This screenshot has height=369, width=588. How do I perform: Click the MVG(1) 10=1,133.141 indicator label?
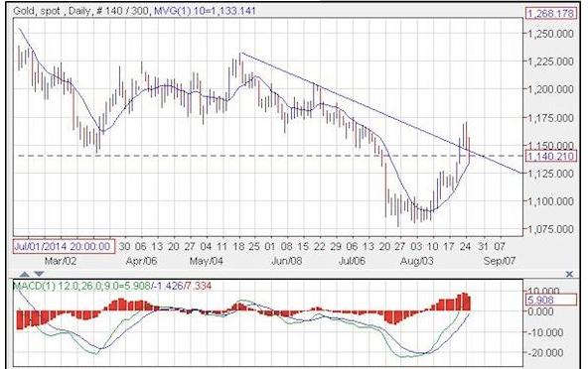[x=205, y=11]
